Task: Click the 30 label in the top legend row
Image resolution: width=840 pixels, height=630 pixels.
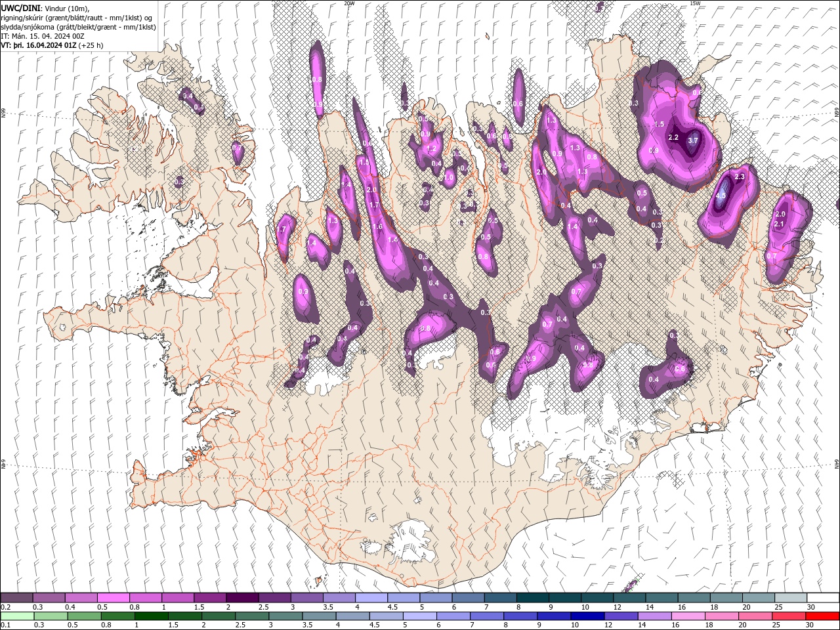Action: tap(811, 607)
